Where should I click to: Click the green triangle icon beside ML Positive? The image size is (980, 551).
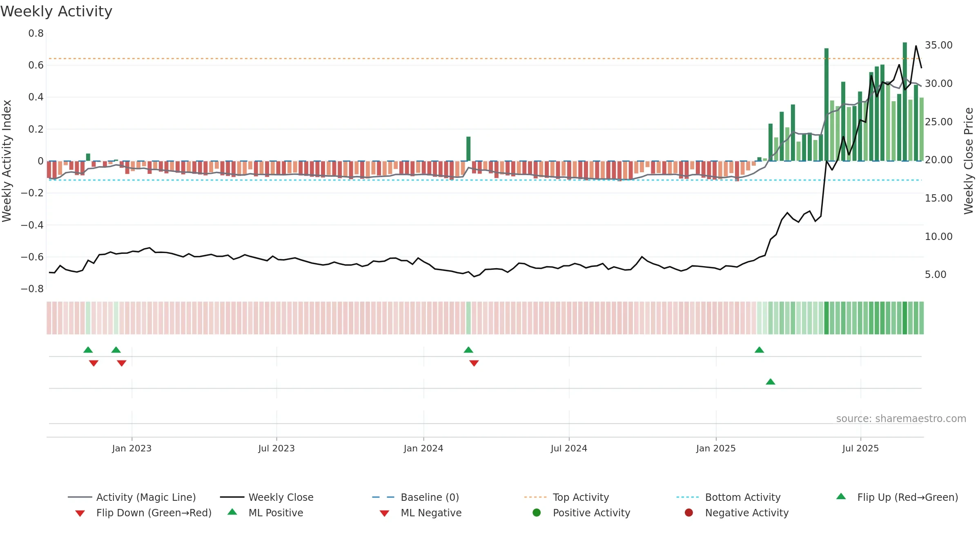click(232, 512)
